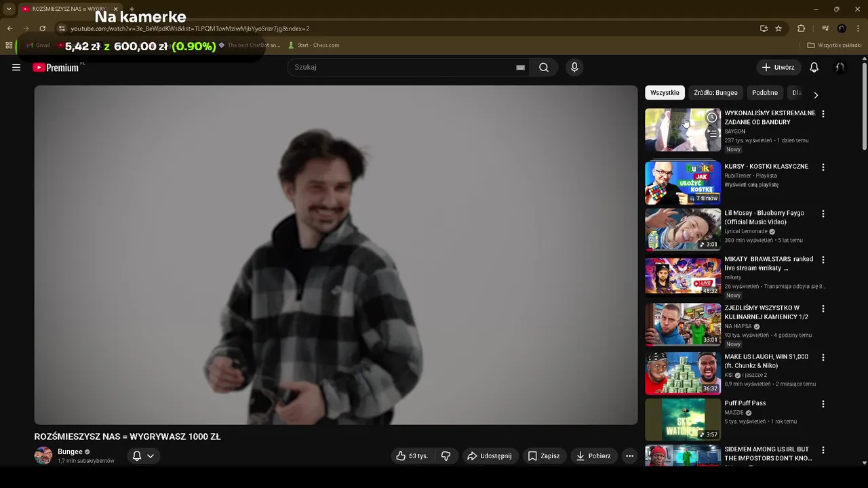The height and width of the screenshot is (488, 868).
Task: Open the Bungee channel name link
Action: [x=70, y=451]
